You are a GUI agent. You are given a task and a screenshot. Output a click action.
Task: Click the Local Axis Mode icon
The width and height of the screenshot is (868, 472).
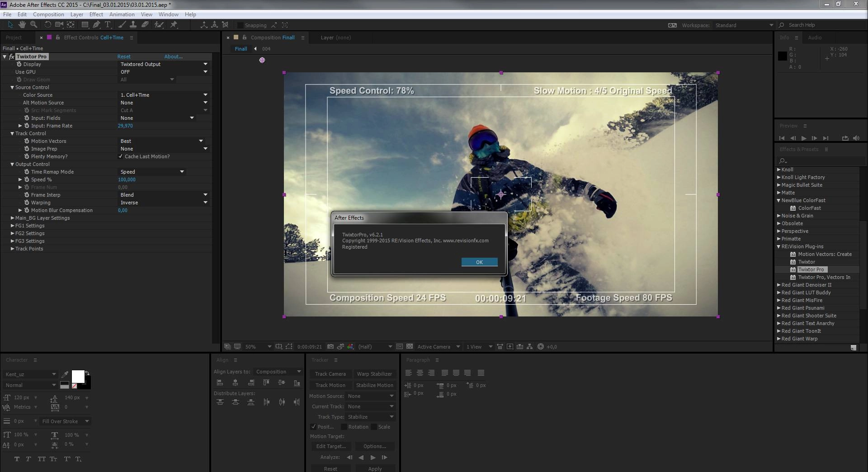204,25
